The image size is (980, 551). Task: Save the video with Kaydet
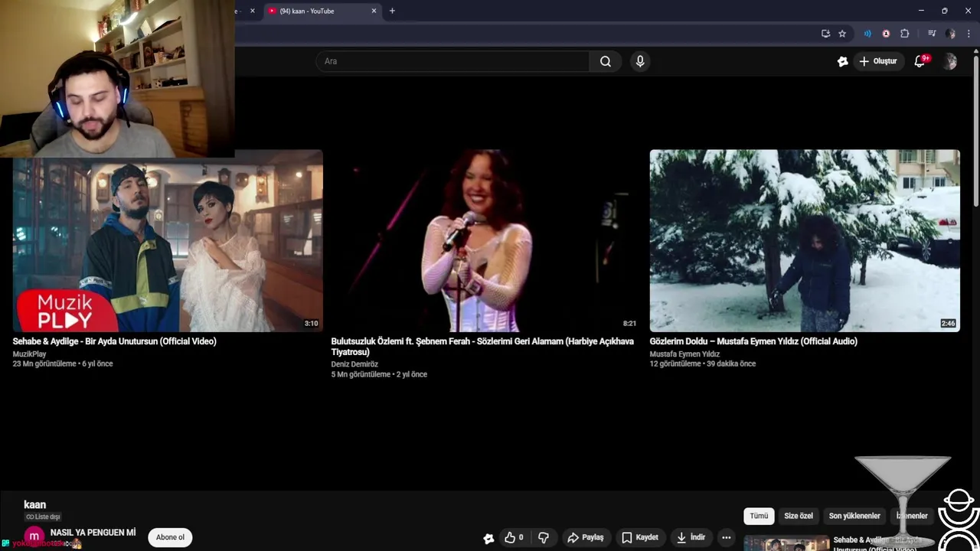pos(640,537)
